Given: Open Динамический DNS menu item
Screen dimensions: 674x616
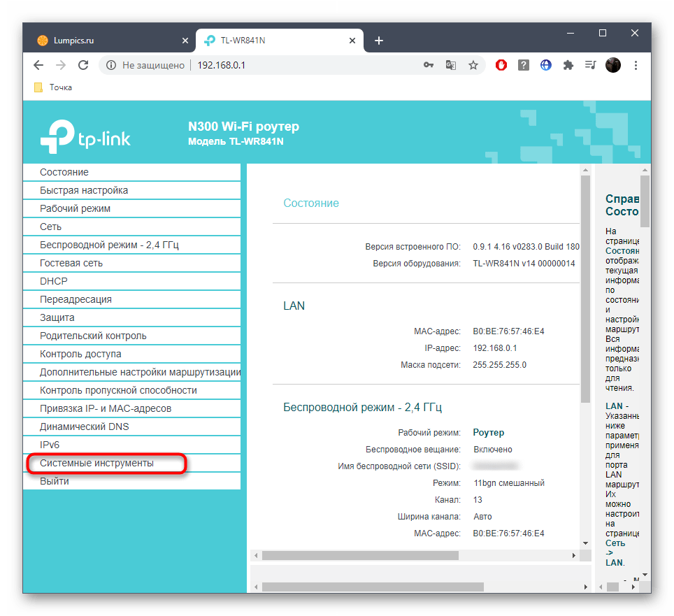Looking at the screenshot, I should coord(131,427).
